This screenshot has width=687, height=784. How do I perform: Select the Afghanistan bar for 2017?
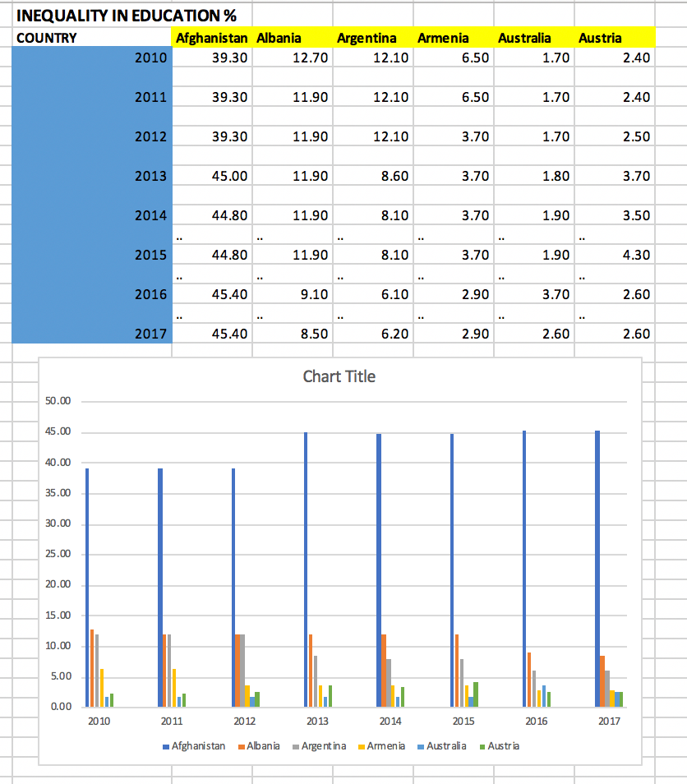pyautogui.click(x=597, y=568)
